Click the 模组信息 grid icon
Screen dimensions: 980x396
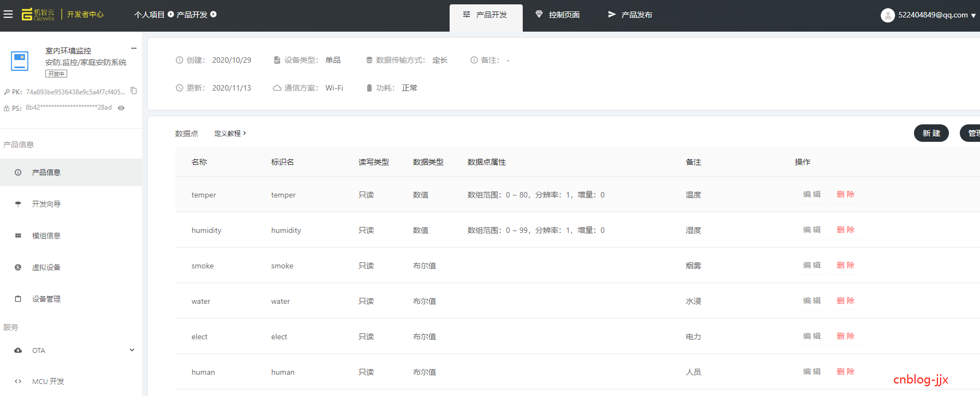point(18,236)
